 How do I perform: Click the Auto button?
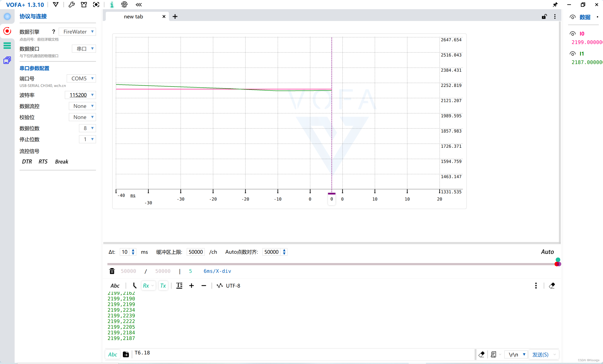[x=547, y=252]
